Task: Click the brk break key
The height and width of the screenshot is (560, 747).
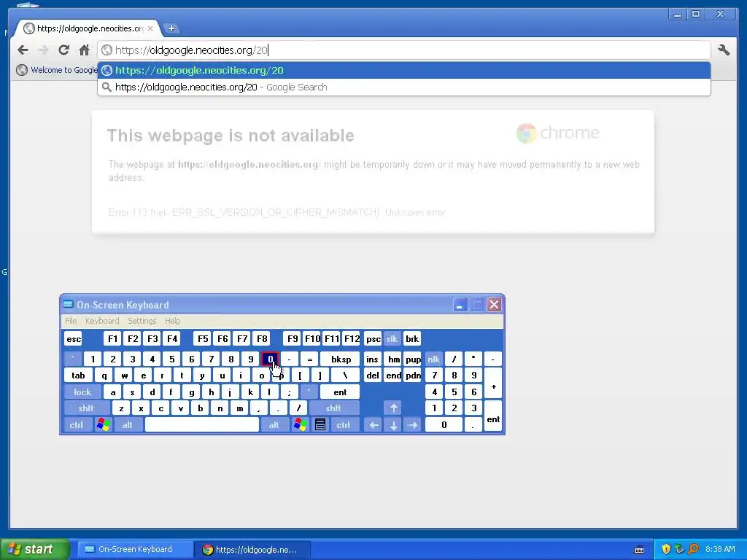Action: pos(412,338)
